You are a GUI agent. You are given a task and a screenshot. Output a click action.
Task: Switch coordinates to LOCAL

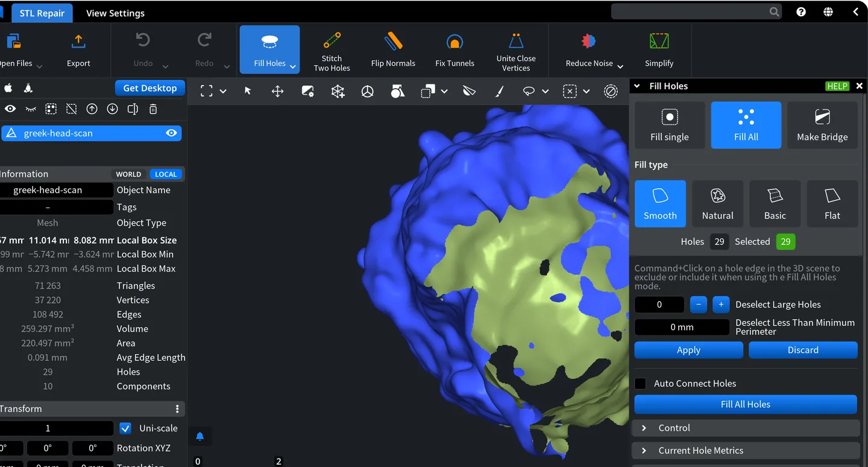pos(166,174)
